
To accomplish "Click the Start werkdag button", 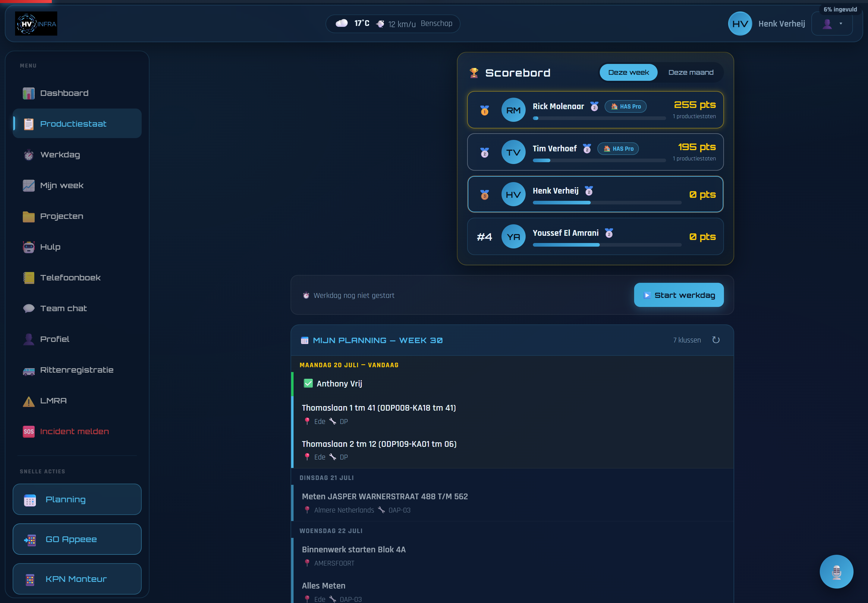I will click(679, 295).
